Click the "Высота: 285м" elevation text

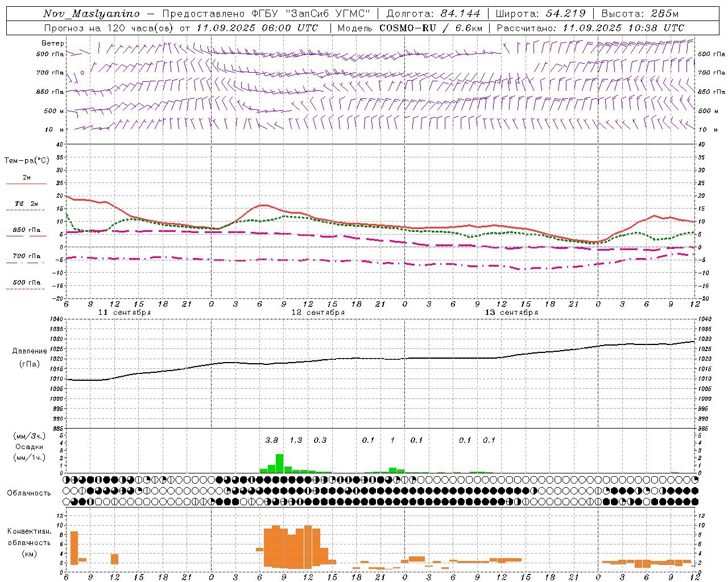coord(640,14)
